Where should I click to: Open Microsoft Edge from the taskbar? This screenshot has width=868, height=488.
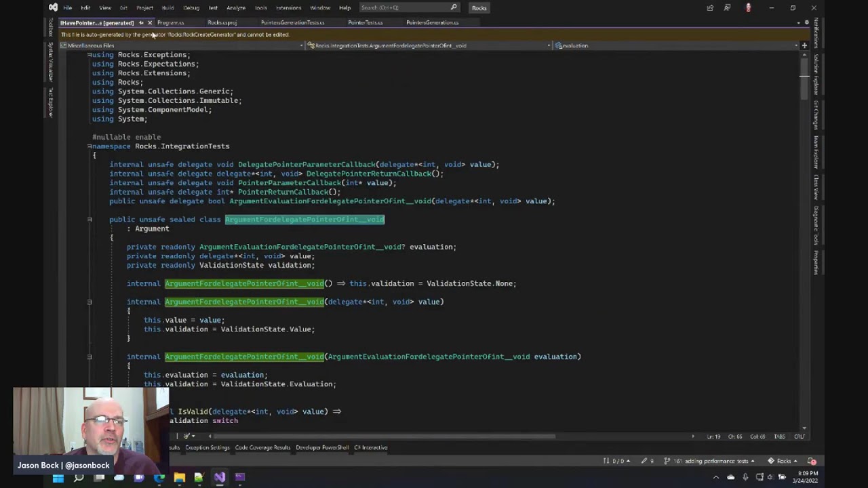[159, 477]
